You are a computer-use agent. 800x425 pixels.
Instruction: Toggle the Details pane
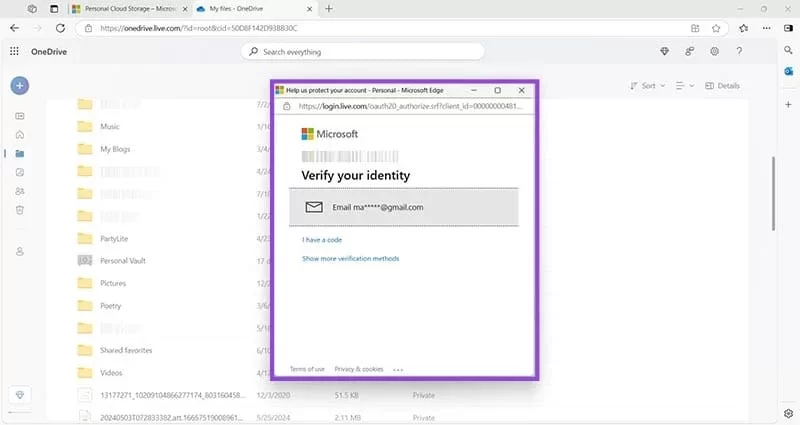click(722, 86)
